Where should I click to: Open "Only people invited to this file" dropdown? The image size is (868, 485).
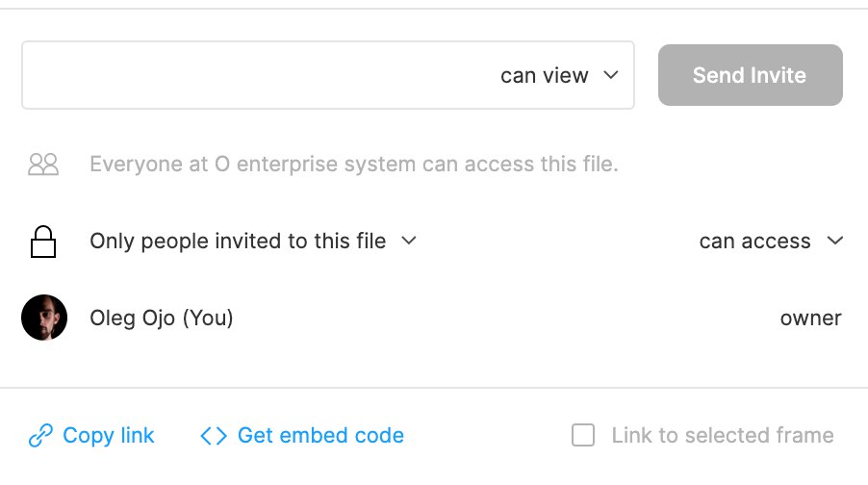[x=238, y=242]
